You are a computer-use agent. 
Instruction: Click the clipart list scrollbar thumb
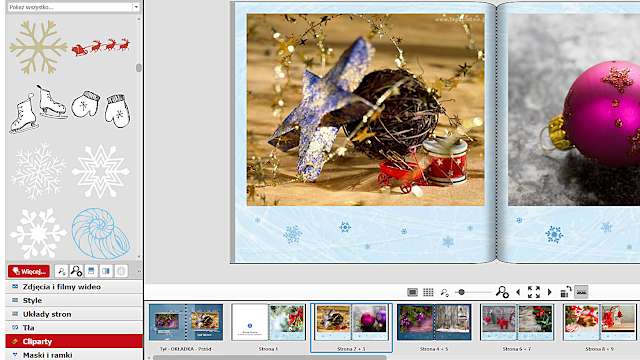(x=139, y=67)
